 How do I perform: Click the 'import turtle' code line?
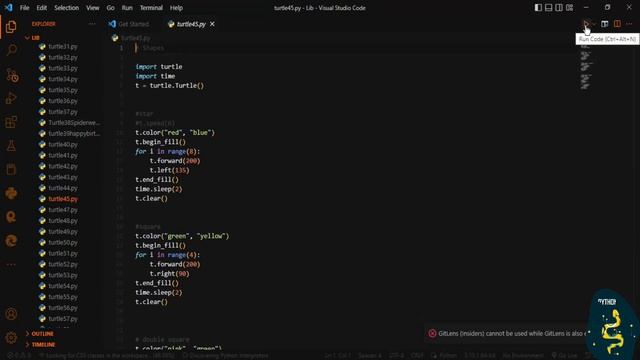click(159, 67)
